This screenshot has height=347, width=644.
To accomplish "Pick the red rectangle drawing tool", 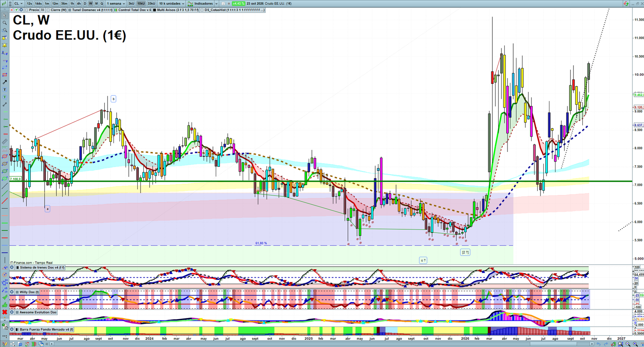I will point(4,75).
